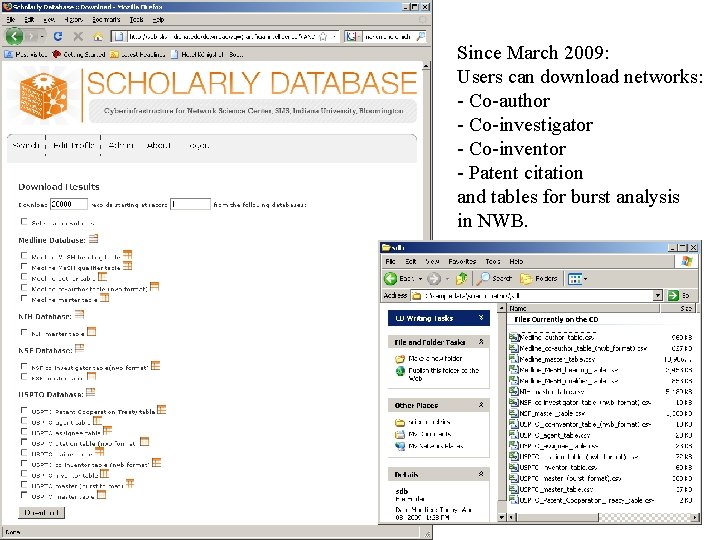Check the USPTO assignee table box
The height and width of the screenshot is (540, 720).
24,431
